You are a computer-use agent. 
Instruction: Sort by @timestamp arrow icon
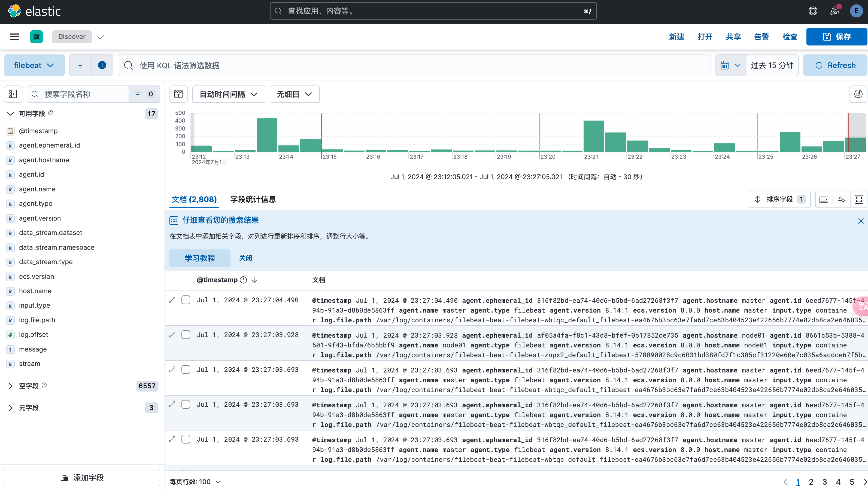(254, 280)
